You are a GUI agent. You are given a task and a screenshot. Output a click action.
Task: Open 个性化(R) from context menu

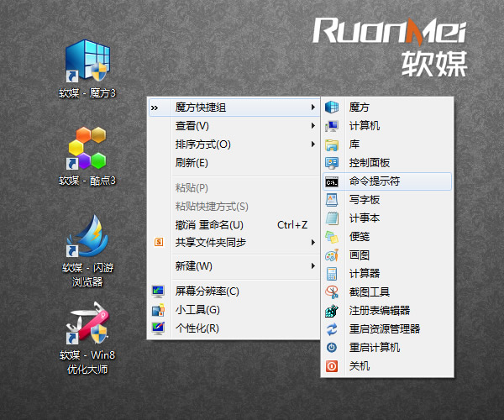(234, 328)
